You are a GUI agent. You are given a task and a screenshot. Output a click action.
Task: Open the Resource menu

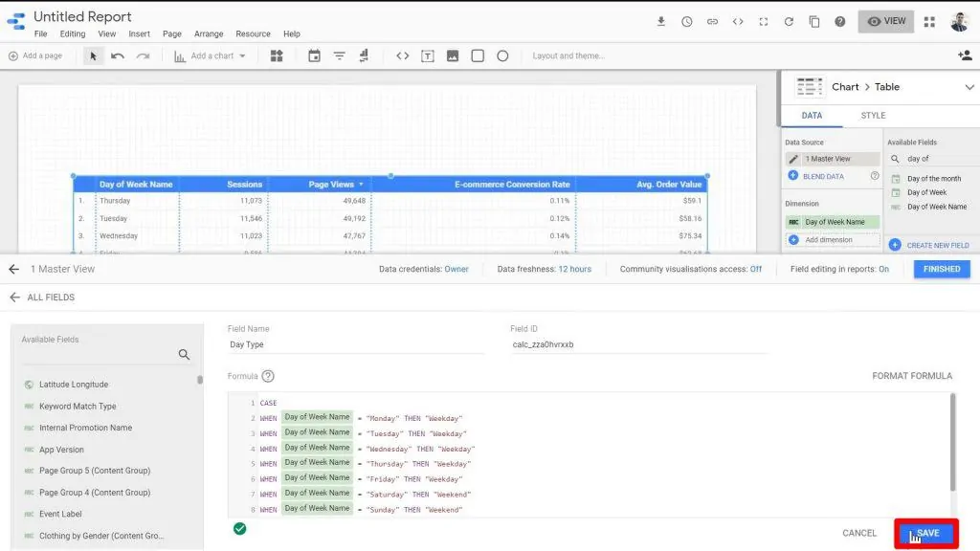click(253, 33)
